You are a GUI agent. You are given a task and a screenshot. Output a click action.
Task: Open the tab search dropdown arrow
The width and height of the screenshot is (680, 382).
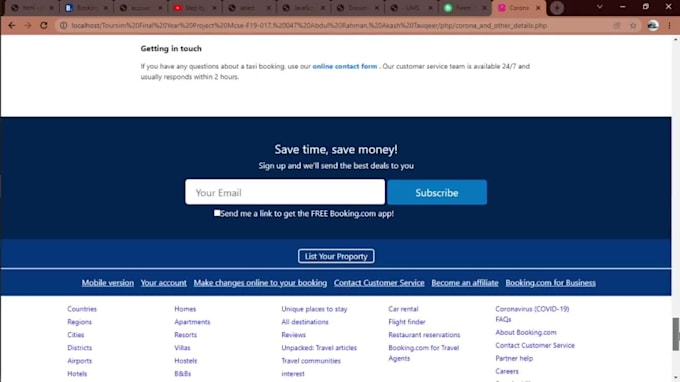pyautogui.click(x=600, y=7)
